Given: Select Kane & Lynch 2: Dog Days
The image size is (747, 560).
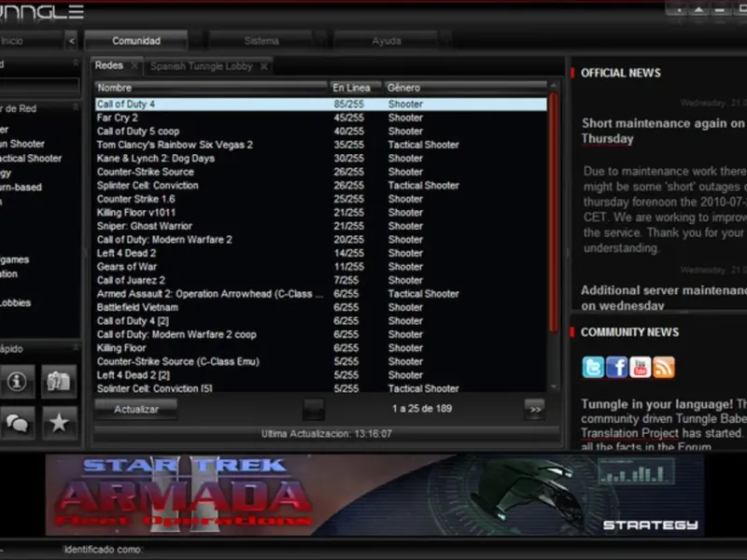Looking at the screenshot, I should coord(320,159).
